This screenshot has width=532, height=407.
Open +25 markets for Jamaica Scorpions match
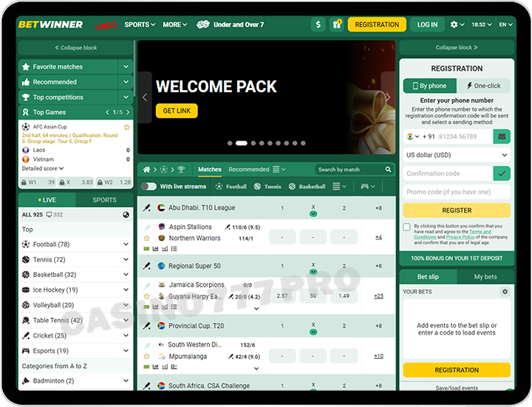378,295
